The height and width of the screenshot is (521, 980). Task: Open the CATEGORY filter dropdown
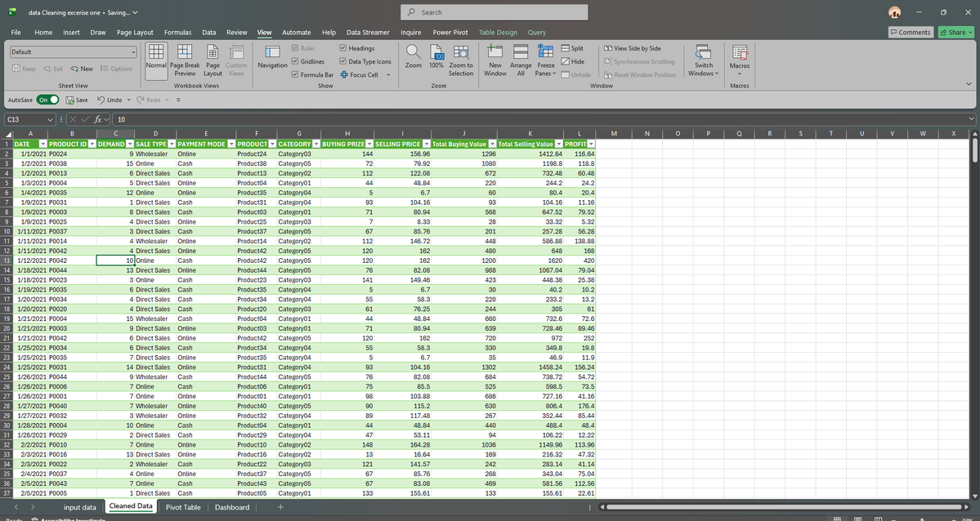coord(316,145)
